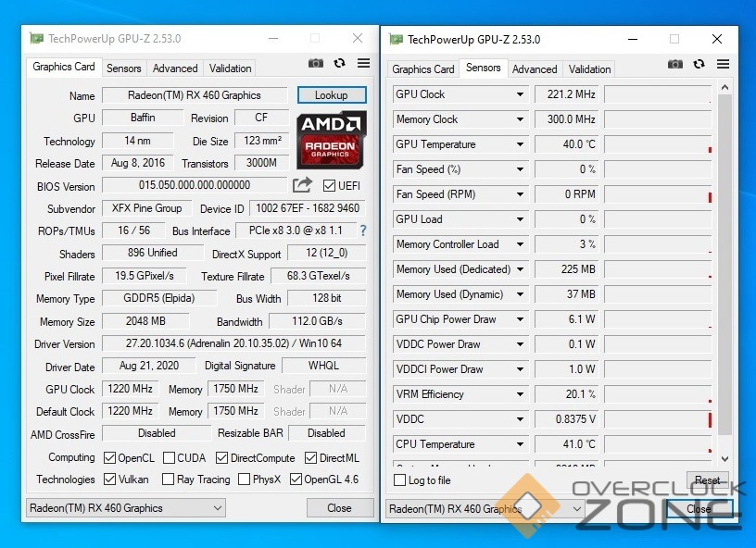Export BIOS with share arrow icon
756x548 pixels.
(302, 185)
